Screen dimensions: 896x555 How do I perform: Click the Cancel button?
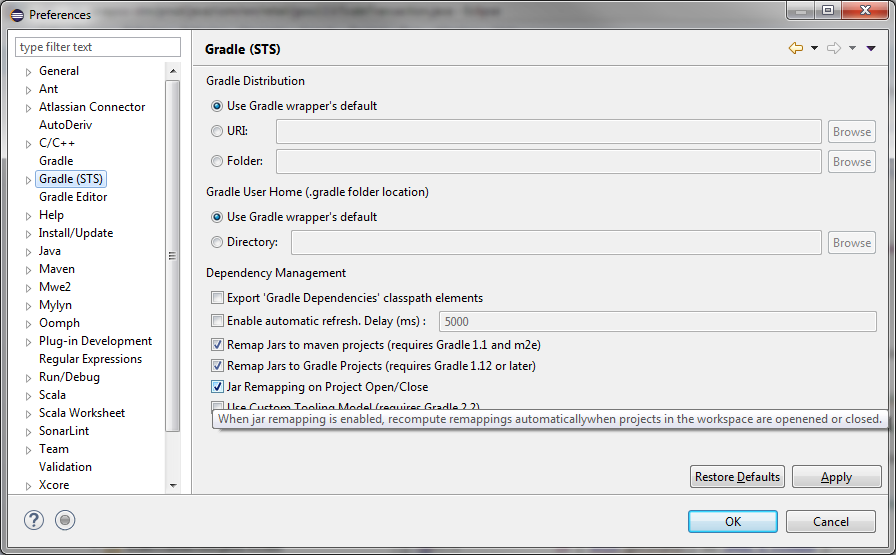(831, 521)
